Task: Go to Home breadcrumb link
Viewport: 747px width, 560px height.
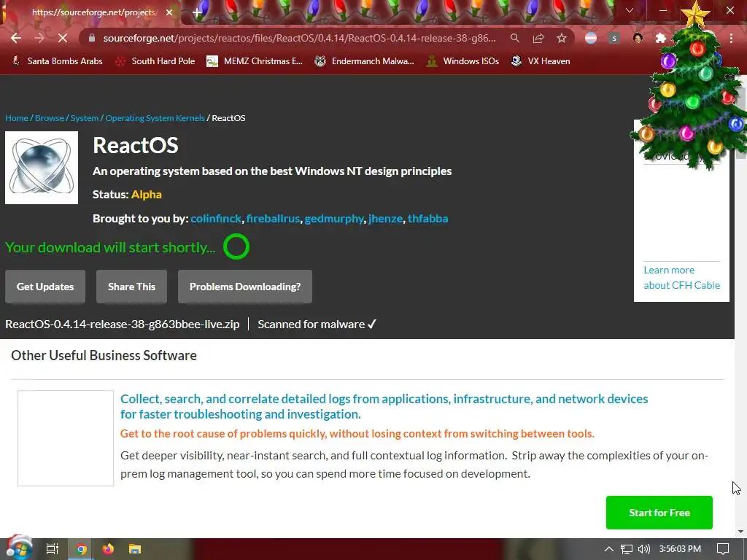Action: pyautogui.click(x=17, y=118)
